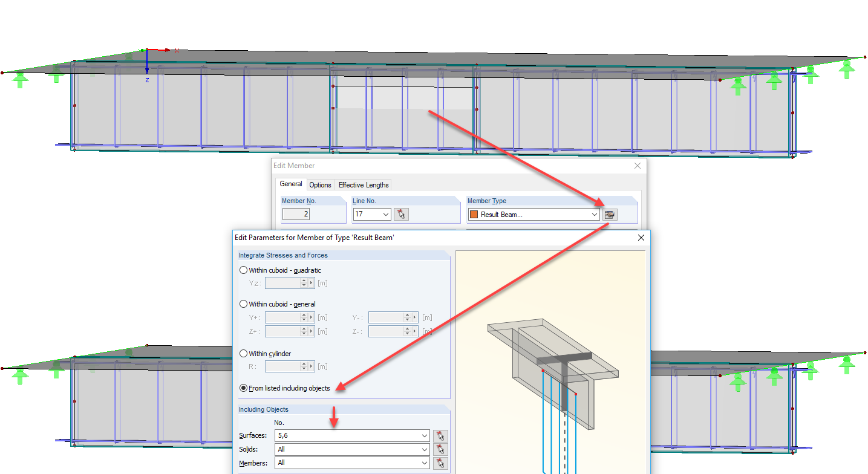Click the cylinder R value stepper
This screenshot has width=868, height=474.
tap(304, 366)
